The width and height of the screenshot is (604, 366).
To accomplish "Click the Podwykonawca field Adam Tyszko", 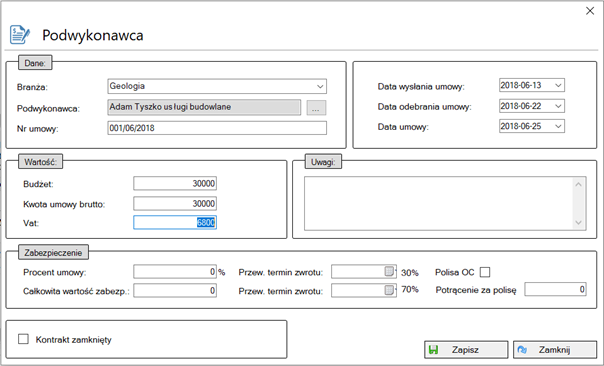I will (204, 107).
